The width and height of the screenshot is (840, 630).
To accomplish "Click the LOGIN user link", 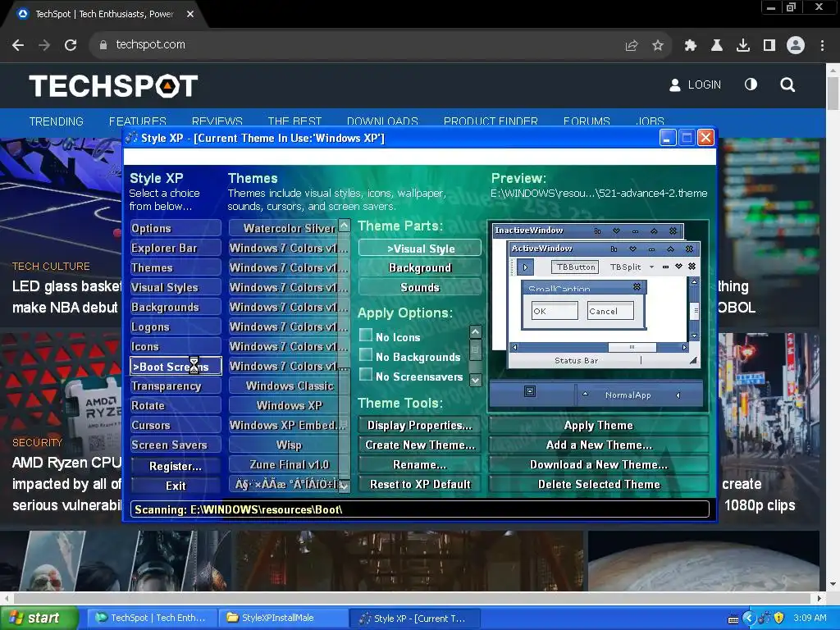I will click(696, 84).
